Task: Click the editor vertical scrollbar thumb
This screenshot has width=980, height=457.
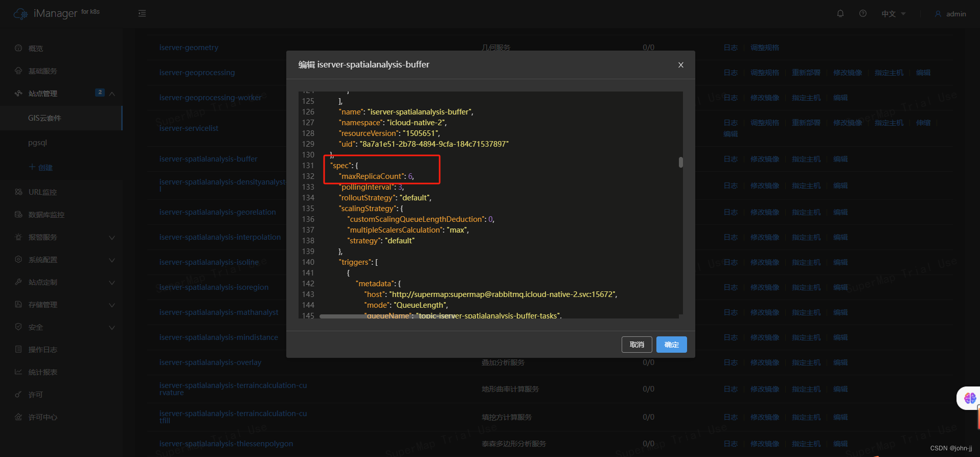Action: [681, 162]
